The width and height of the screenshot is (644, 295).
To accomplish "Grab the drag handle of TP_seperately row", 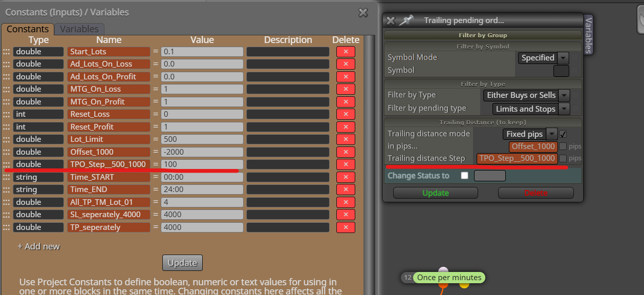I will [6, 227].
